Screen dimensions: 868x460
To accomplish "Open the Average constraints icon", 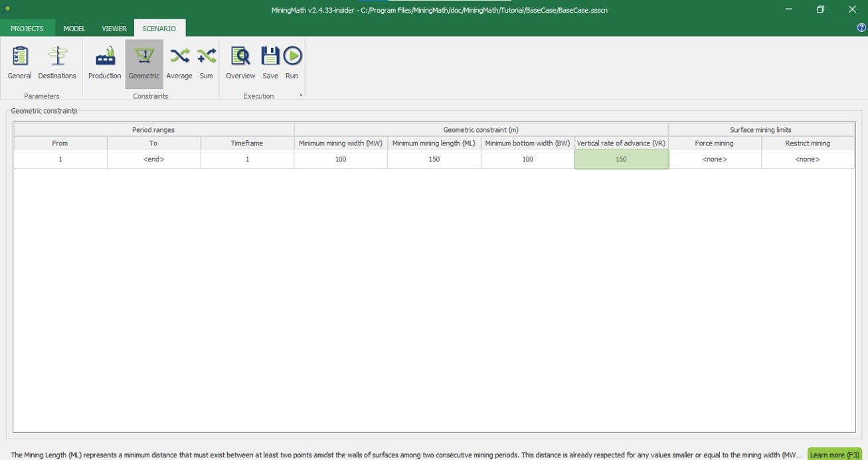I will (x=179, y=63).
